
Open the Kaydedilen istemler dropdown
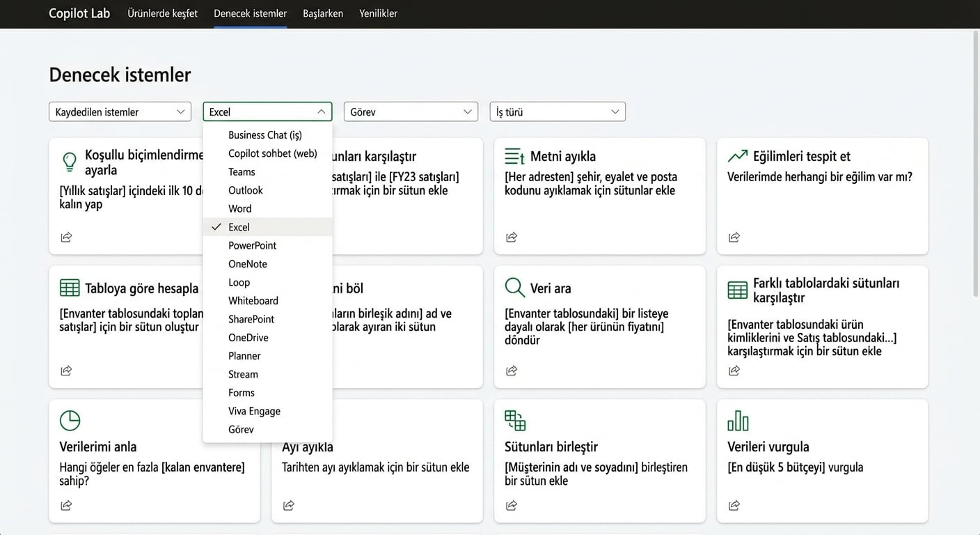pyautogui.click(x=120, y=111)
